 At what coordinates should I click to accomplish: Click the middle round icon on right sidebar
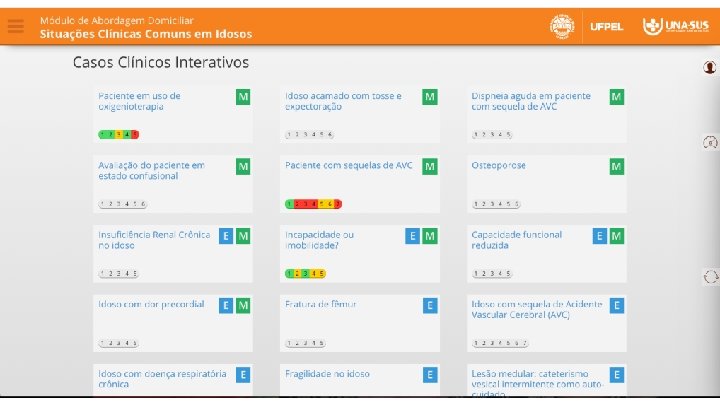[x=710, y=143]
